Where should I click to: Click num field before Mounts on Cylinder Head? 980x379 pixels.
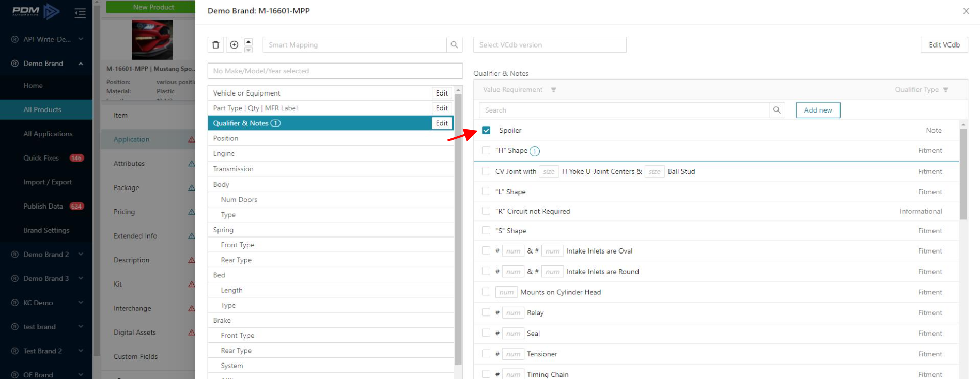tap(506, 292)
